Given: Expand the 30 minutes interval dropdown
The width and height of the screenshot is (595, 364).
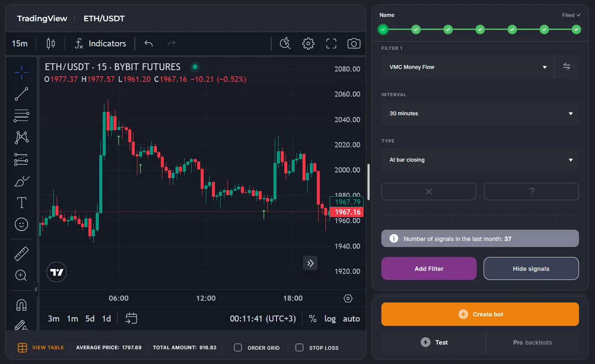Looking at the screenshot, I should tap(480, 114).
